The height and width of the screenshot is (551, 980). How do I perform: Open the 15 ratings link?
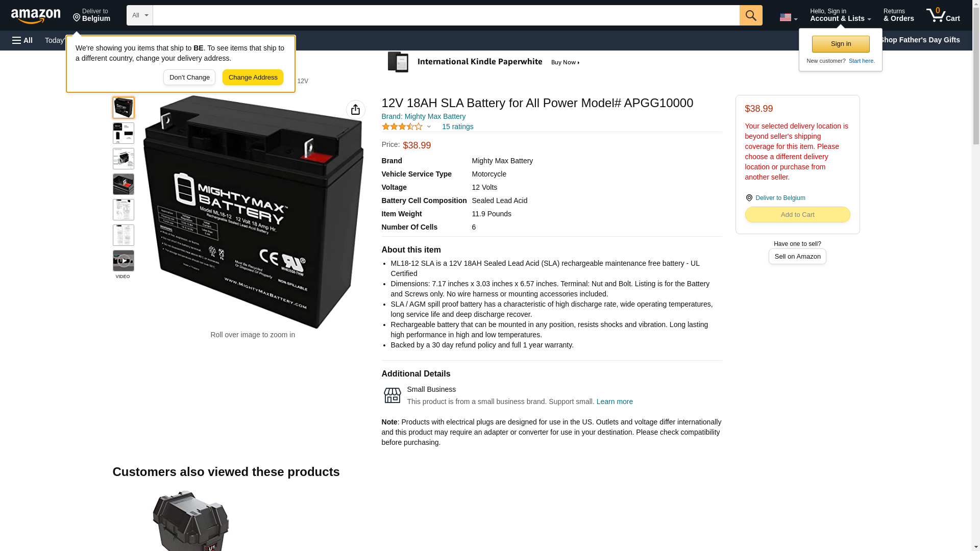coord(457,127)
